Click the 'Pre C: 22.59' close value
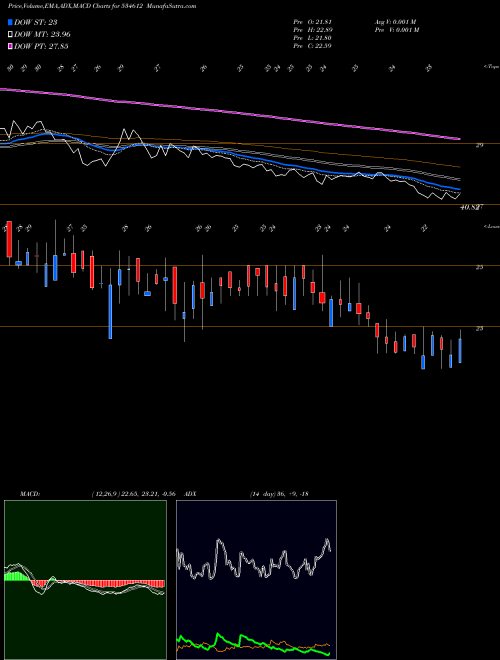Screen dimensions: 500x660 coord(312,46)
